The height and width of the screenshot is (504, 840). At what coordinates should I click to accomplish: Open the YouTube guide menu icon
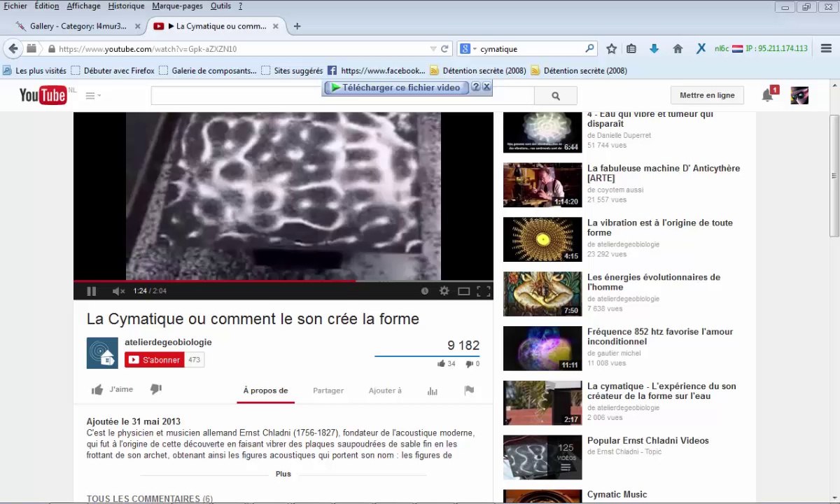(93, 96)
